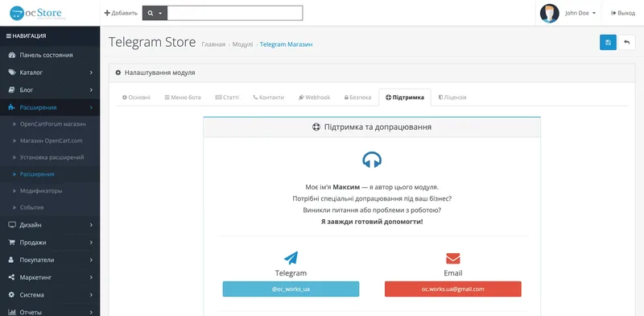The height and width of the screenshot is (316, 644).
Task: Switch to the Основні tab
Action: [136, 98]
